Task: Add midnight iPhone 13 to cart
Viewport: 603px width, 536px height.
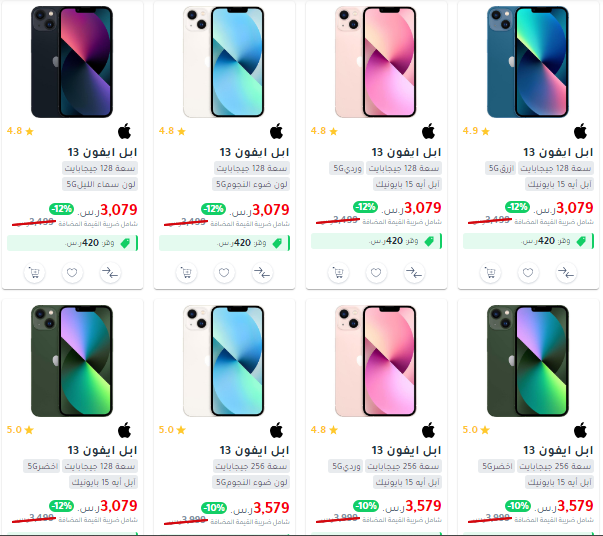Action: (35, 273)
